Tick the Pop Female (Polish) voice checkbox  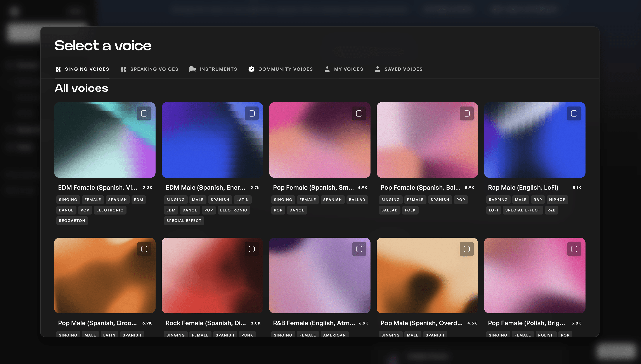pos(574,249)
